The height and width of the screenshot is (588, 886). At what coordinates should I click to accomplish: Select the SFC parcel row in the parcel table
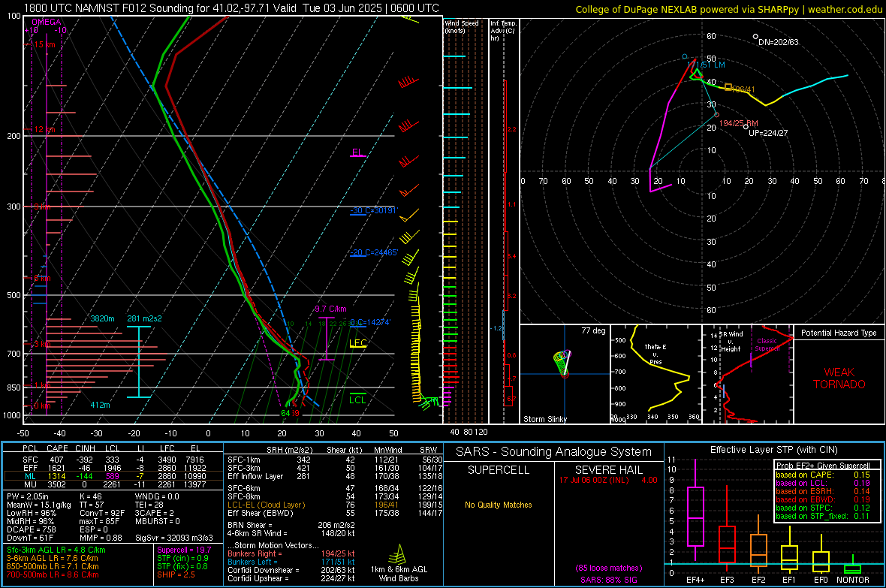click(x=113, y=460)
